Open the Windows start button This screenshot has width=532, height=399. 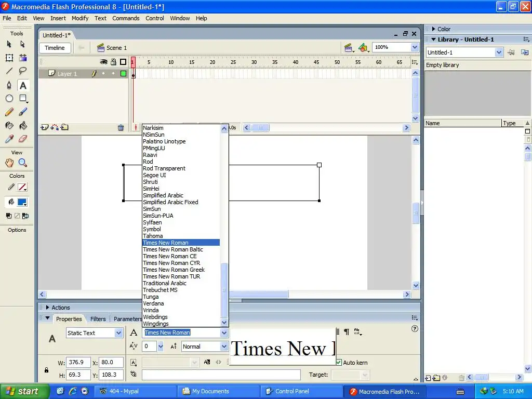[x=24, y=391]
